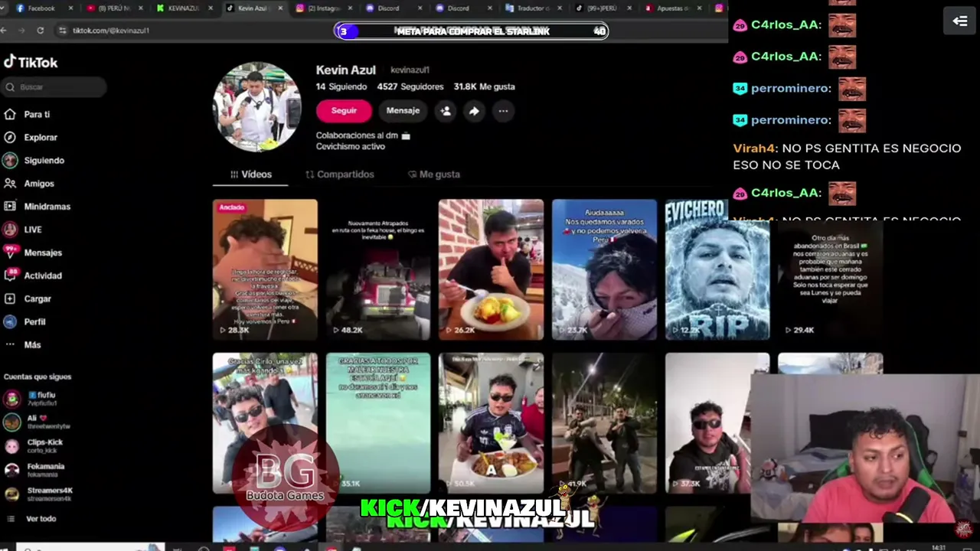
Task: Close the Facebook browser tab
Action: tap(70, 8)
